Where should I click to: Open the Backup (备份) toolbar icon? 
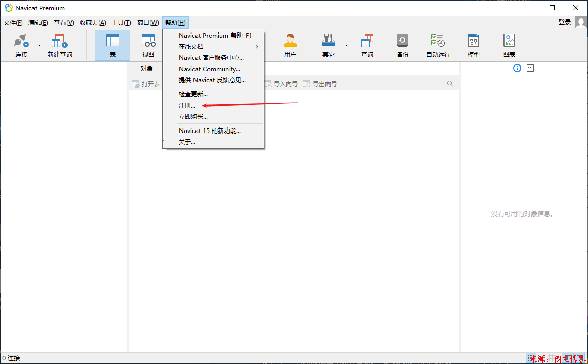coord(402,41)
